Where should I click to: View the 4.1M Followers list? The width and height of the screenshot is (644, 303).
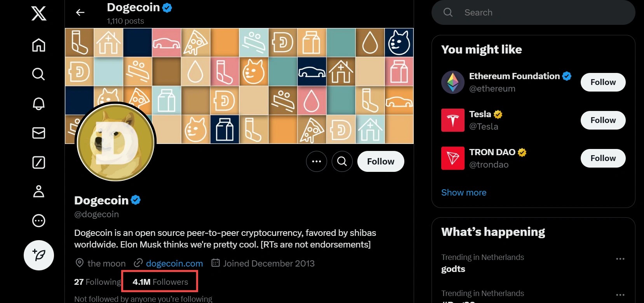pos(160,282)
